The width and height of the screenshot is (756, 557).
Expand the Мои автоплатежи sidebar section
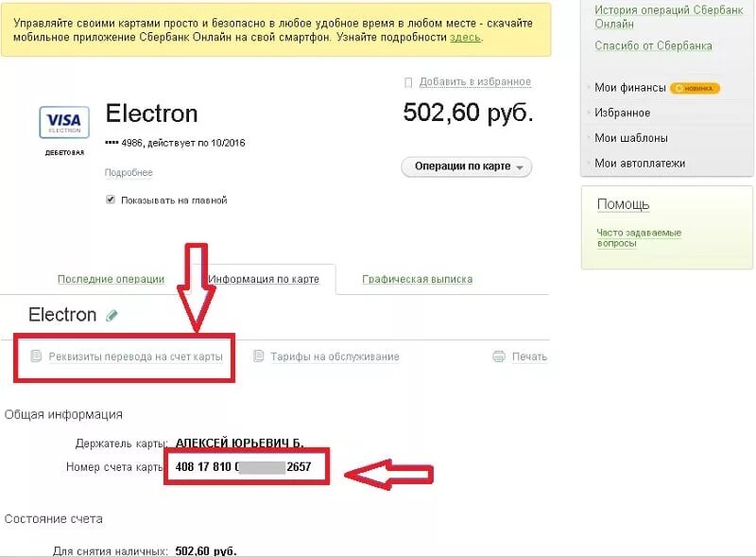click(640, 164)
